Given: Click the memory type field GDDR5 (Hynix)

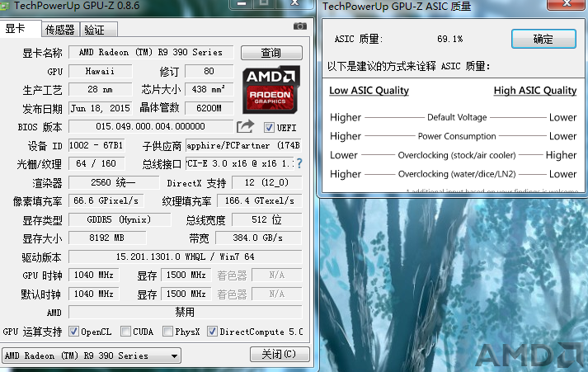Looking at the screenshot, I should (120, 219).
